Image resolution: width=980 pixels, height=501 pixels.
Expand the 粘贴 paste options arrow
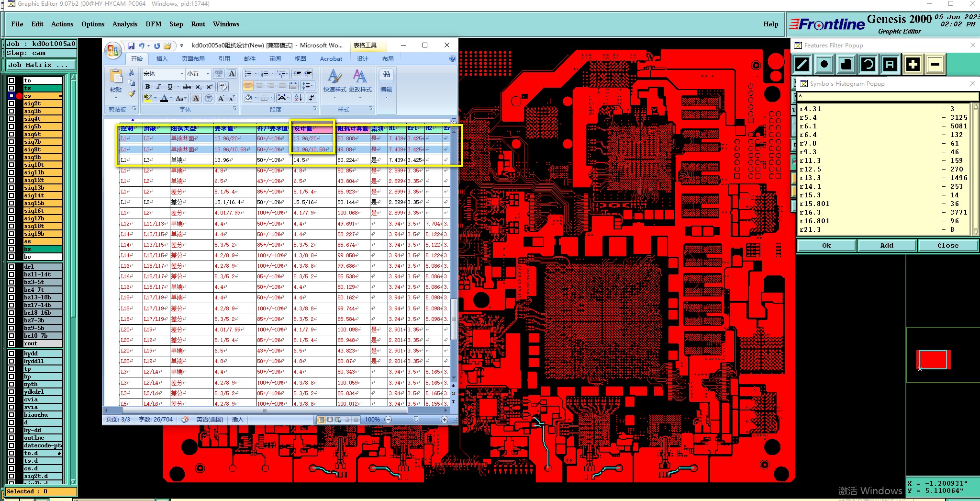coord(116,98)
